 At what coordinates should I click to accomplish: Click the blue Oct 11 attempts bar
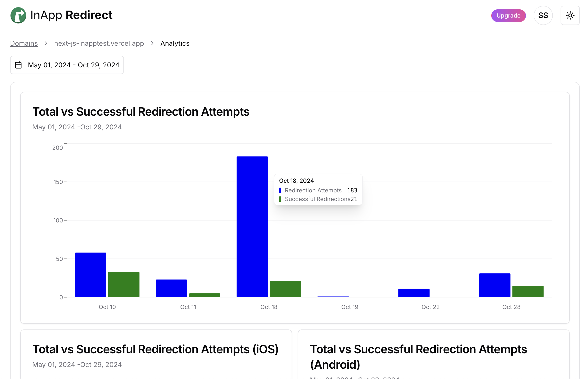tap(171, 288)
